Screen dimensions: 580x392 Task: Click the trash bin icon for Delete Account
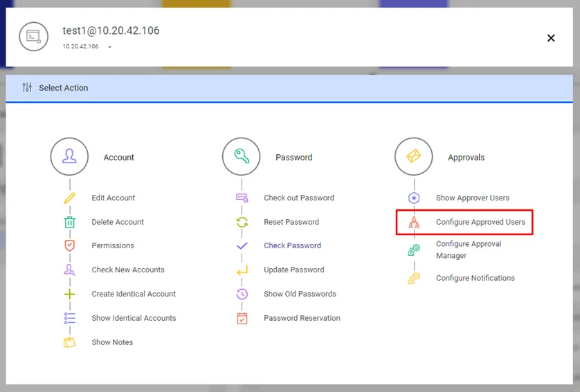[x=69, y=222]
